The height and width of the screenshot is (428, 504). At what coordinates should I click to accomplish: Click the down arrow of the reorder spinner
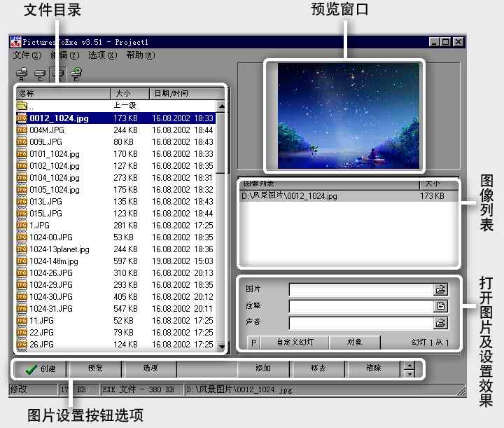point(409,373)
